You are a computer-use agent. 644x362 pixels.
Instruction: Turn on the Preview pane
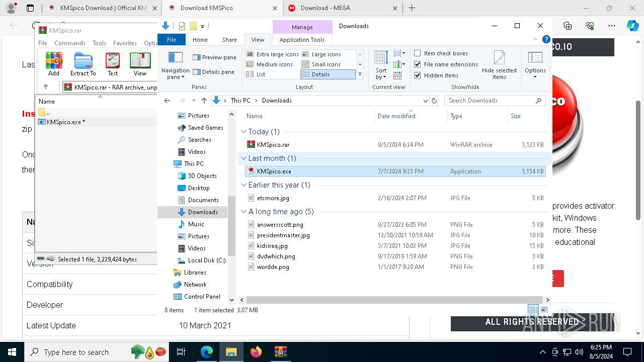coord(214,57)
